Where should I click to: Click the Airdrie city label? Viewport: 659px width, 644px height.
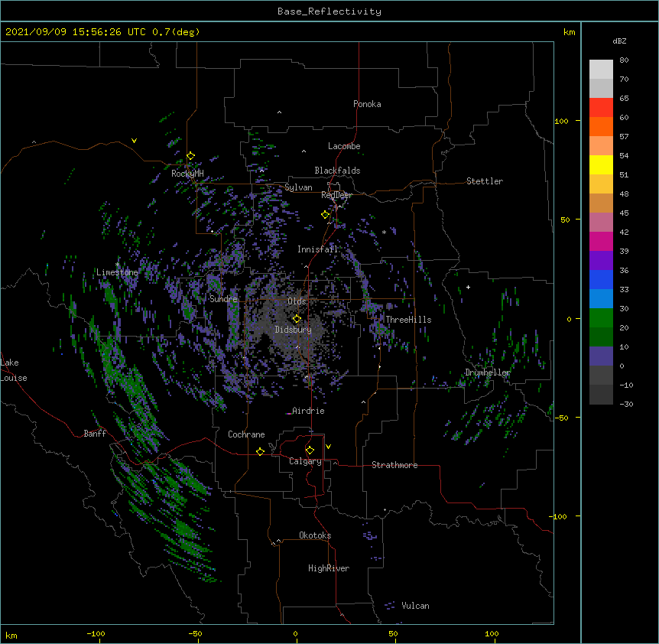click(x=309, y=411)
